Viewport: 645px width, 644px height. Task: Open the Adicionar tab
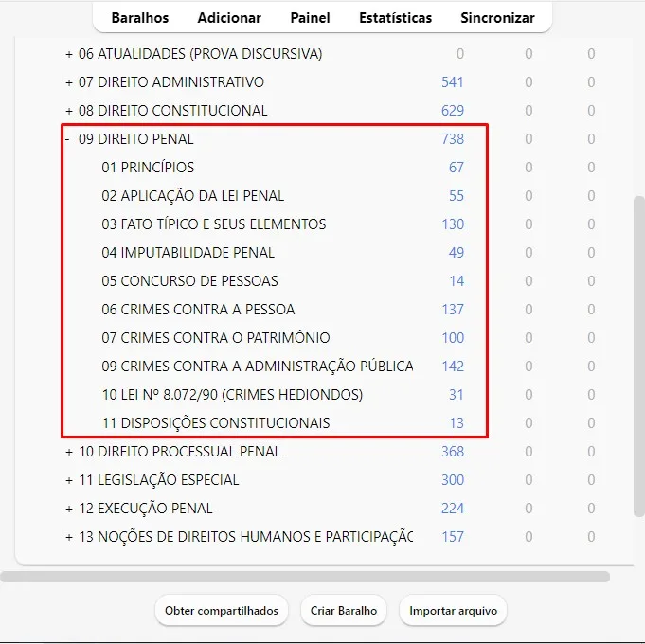pos(229,18)
